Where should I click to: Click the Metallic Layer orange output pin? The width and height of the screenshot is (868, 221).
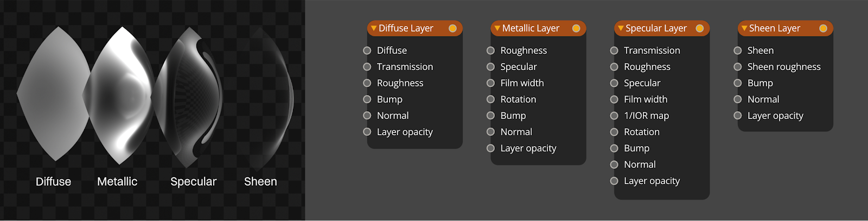point(576,28)
